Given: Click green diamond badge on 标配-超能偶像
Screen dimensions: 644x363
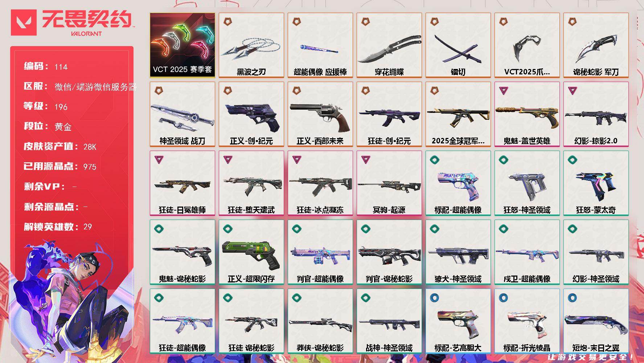Looking at the screenshot, I should point(434,159).
